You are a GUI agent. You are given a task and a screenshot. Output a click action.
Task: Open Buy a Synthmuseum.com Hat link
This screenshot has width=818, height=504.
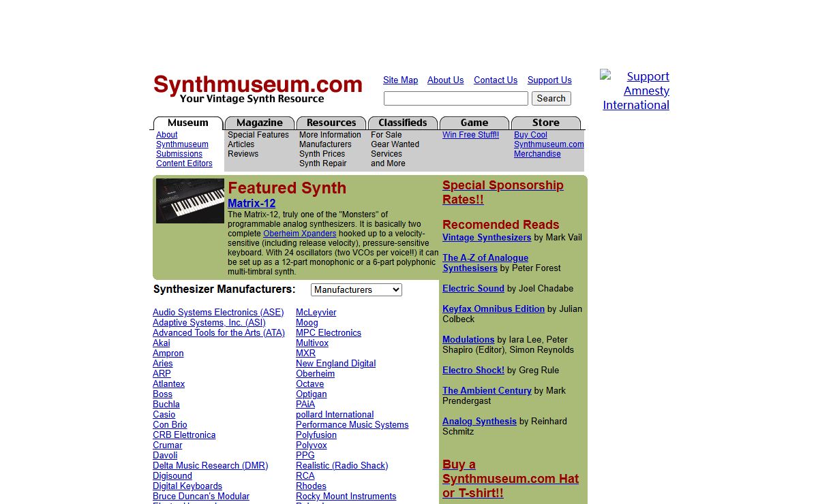(511, 479)
